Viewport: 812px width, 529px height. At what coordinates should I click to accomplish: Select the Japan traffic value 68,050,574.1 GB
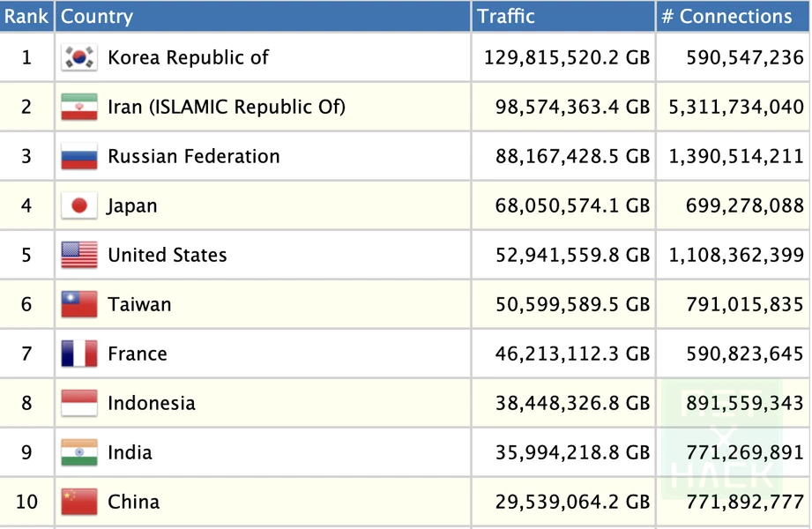pyautogui.click(x=572, y=205)
